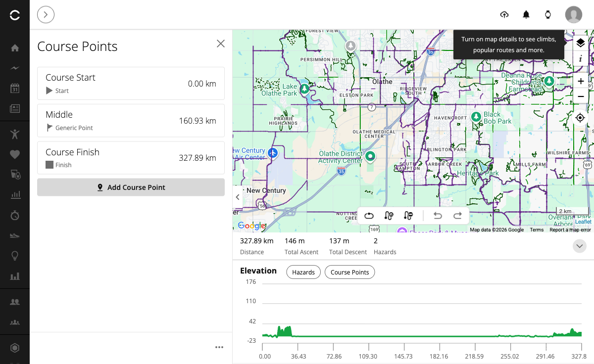
Task: Open the Connections people icon
Action: 15,302
